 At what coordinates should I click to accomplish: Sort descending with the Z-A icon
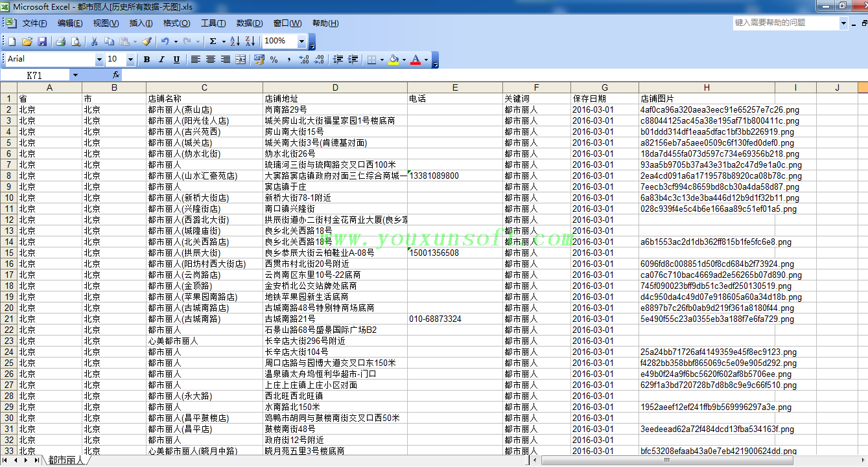pos(250,41)
